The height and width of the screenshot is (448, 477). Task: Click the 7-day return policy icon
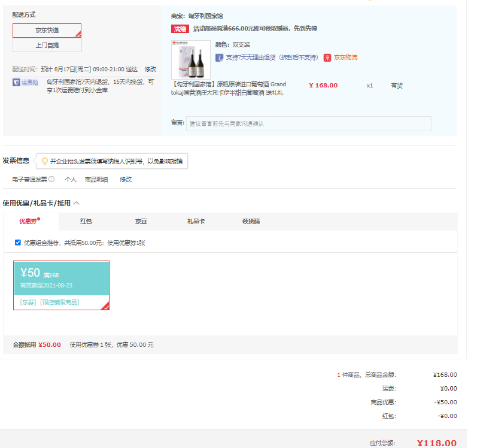pos(219,57)
